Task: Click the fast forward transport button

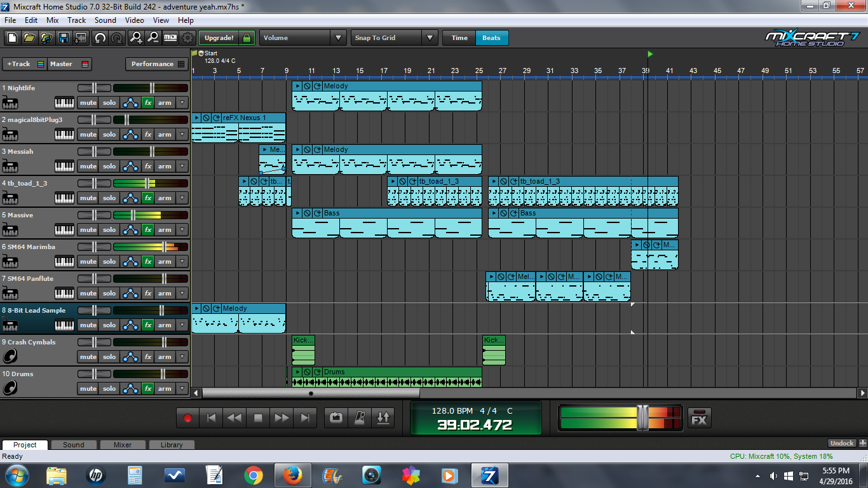Action: (281, 417)
